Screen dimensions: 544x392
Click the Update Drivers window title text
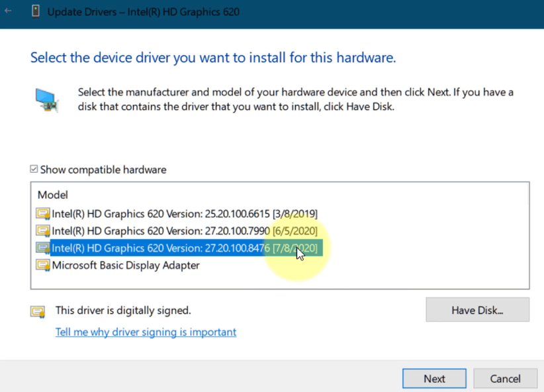pyautogui.click(x=144, y=12)
